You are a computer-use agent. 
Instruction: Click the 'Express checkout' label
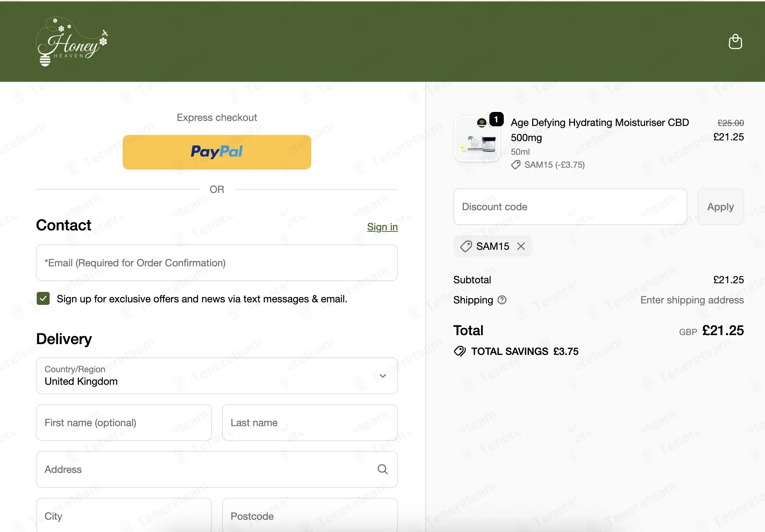pyautogui.click(x=217, y=117)
